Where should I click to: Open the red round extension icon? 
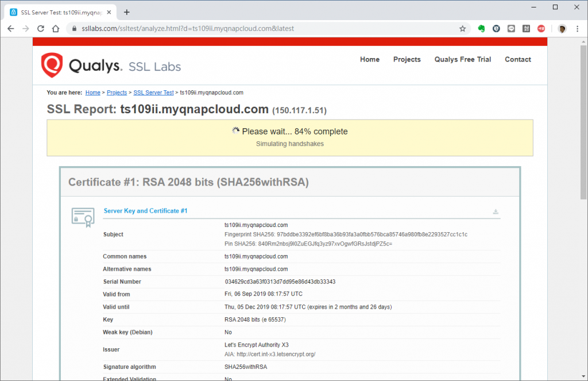coord(541,29)
